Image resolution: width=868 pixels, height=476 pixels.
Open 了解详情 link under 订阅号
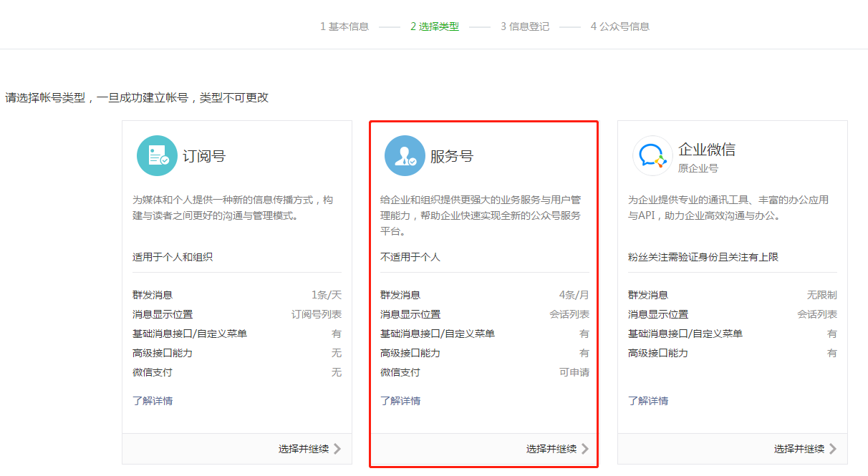[153, 401]
